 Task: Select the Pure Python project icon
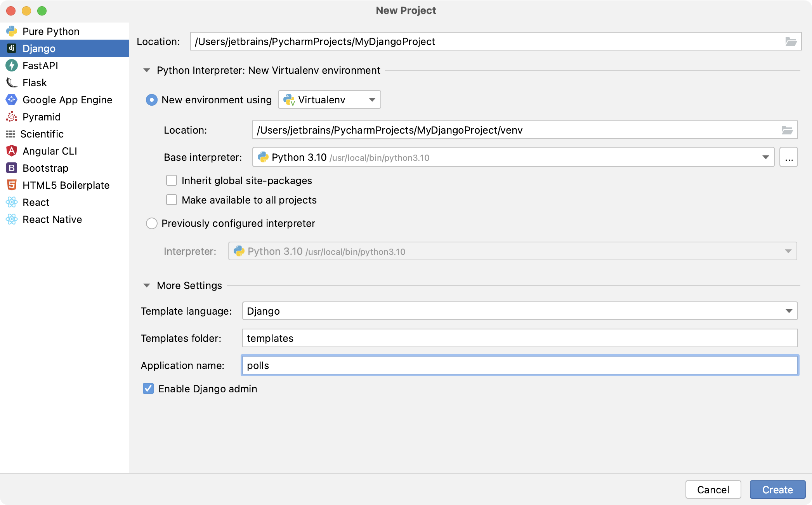pyautogui.click(x=11, y=31)
